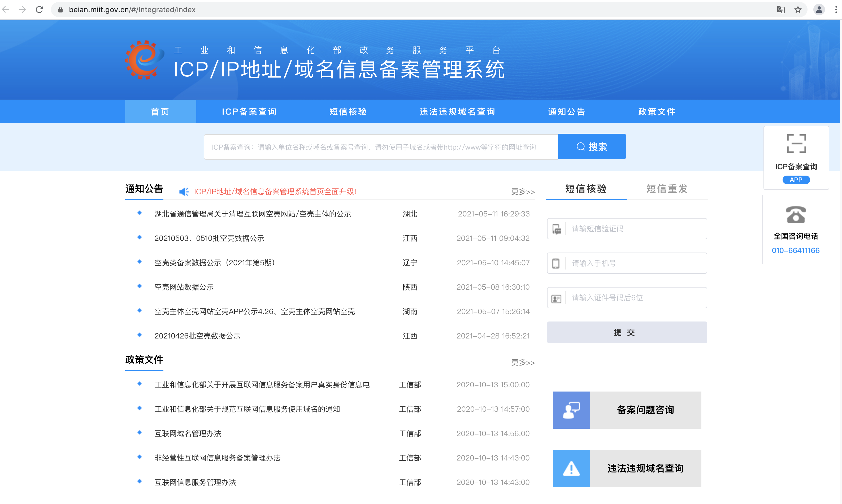
Task: Open the Chrome three-dot menu
Action: click(x=836, y=10)
